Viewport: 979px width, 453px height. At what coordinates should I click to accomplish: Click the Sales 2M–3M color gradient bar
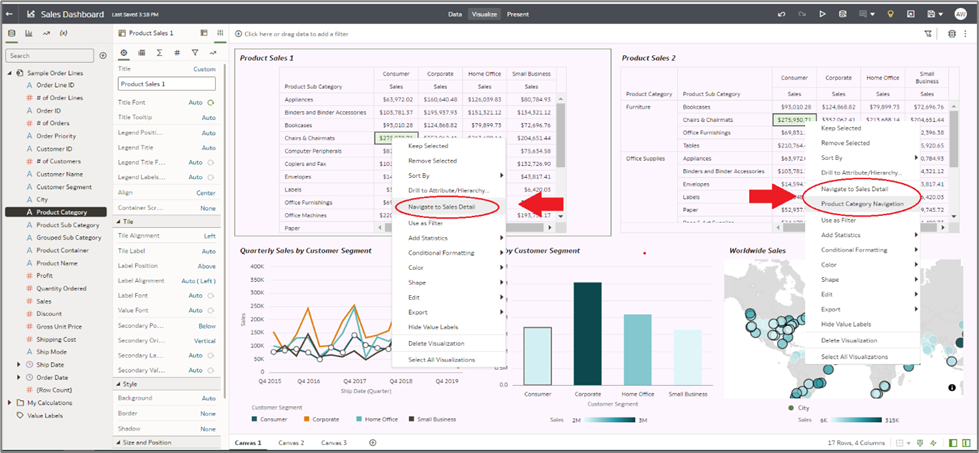coord(610,420)
